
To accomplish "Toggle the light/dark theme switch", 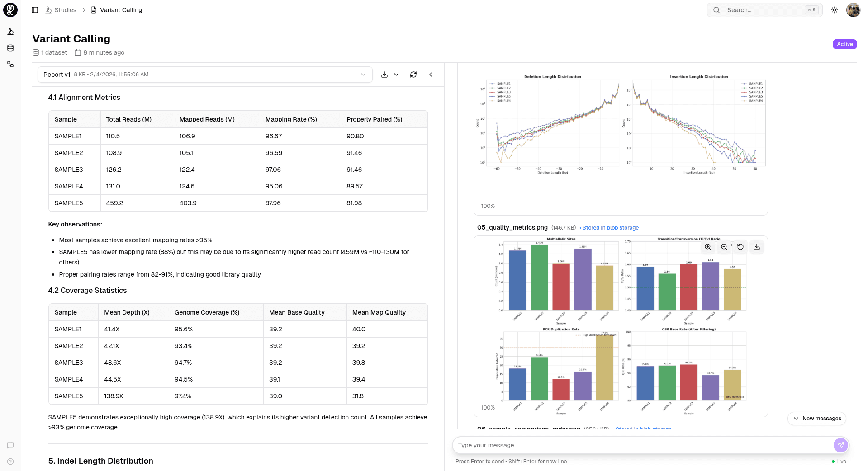I will pyautogui.click(x=835, y=10).
